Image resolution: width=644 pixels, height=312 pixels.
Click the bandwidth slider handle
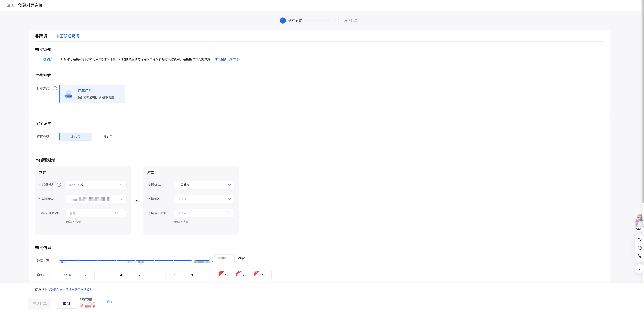pyautogui.click(x=211, y=260)
